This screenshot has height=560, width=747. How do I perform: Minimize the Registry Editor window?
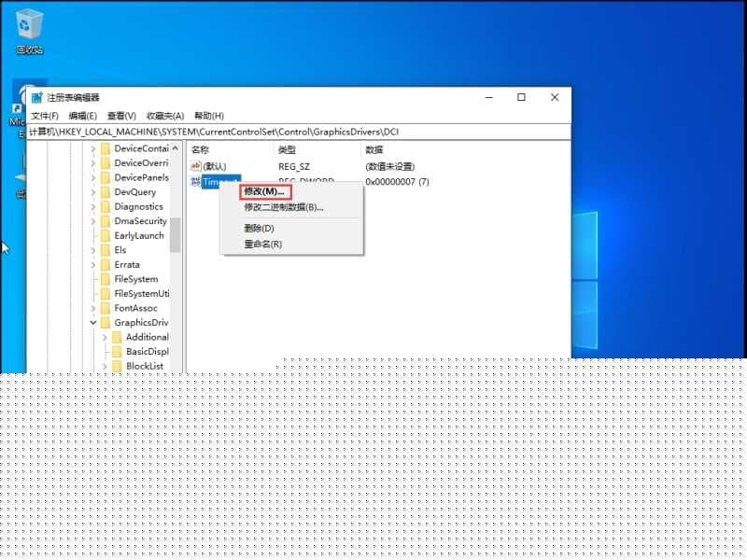coord(489,97)
